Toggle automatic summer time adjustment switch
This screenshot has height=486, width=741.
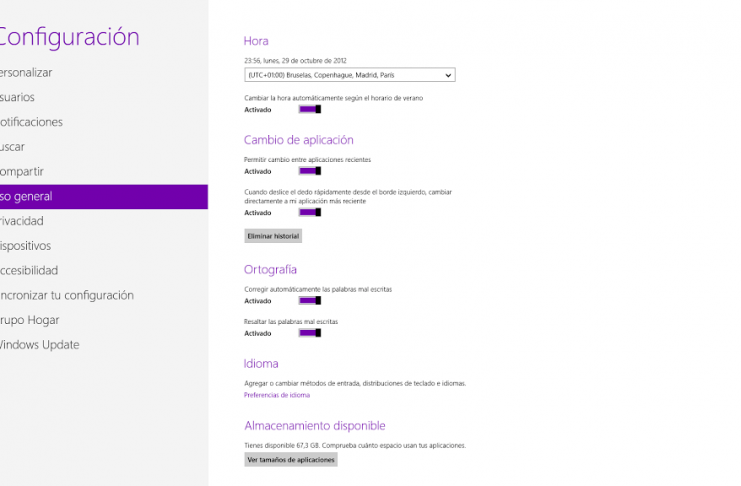click(310, 109)
